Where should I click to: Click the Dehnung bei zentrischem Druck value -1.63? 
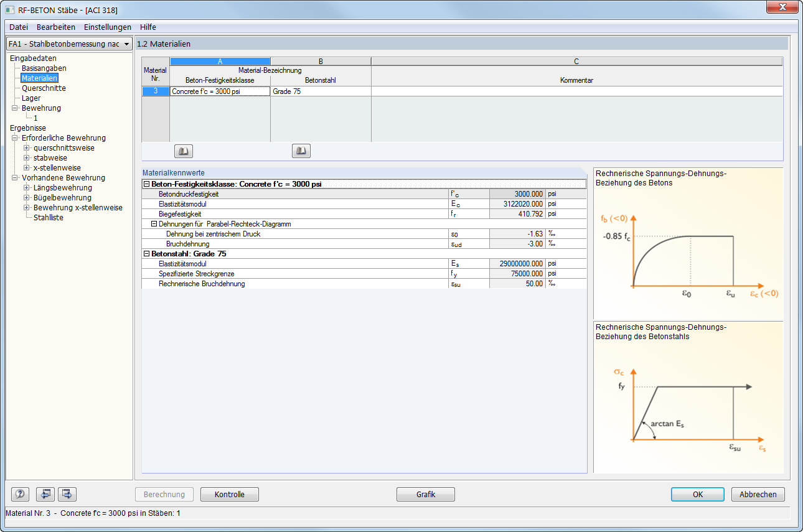tap(518, 234)
